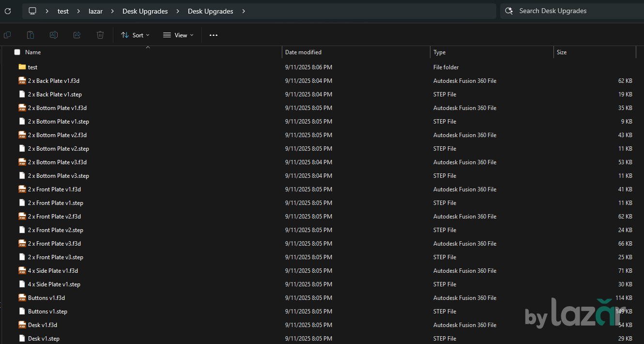Sort by the Date modified column header
Screen dimensions: 644x344
click(x=303, y=52)
